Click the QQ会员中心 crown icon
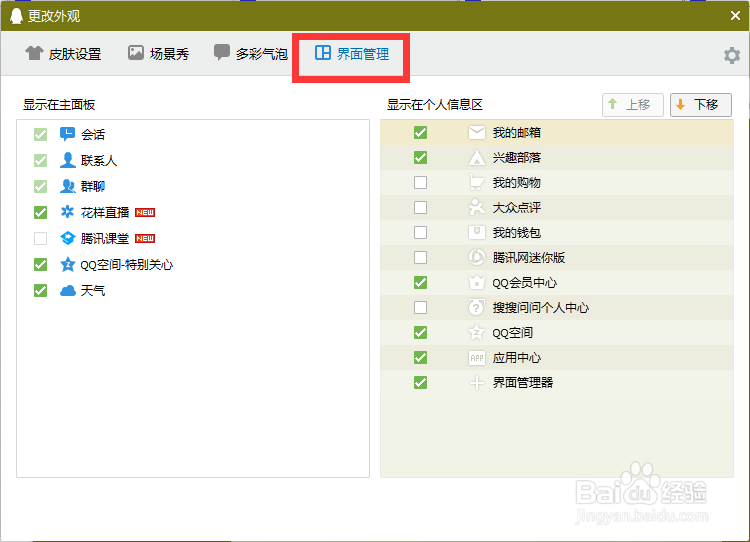The width and height of the screenshot is (750, 542). tap(476, 282)
